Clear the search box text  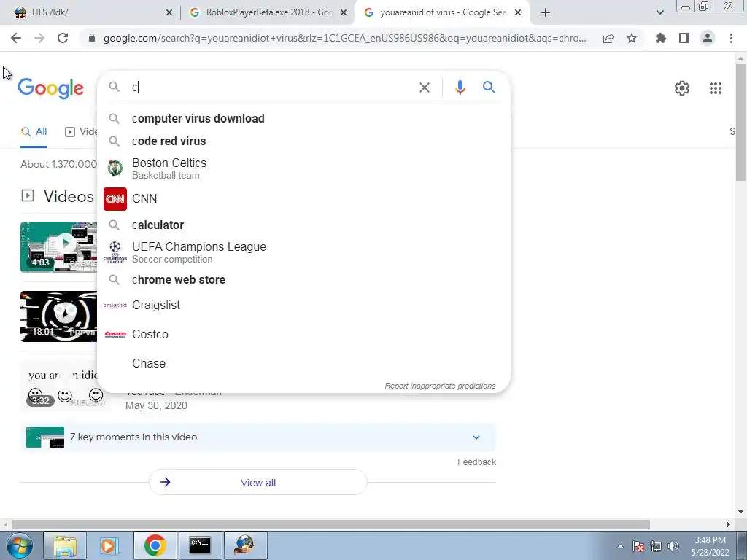(424, 87)
